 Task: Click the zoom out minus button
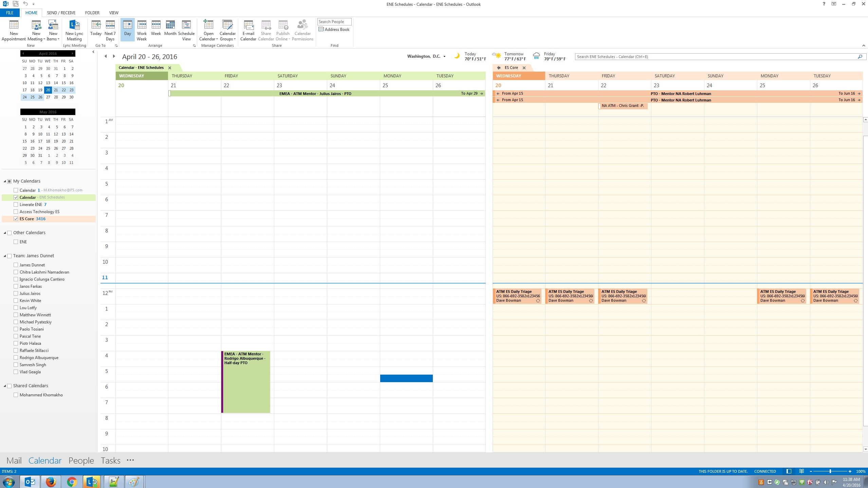coord(811,471)
